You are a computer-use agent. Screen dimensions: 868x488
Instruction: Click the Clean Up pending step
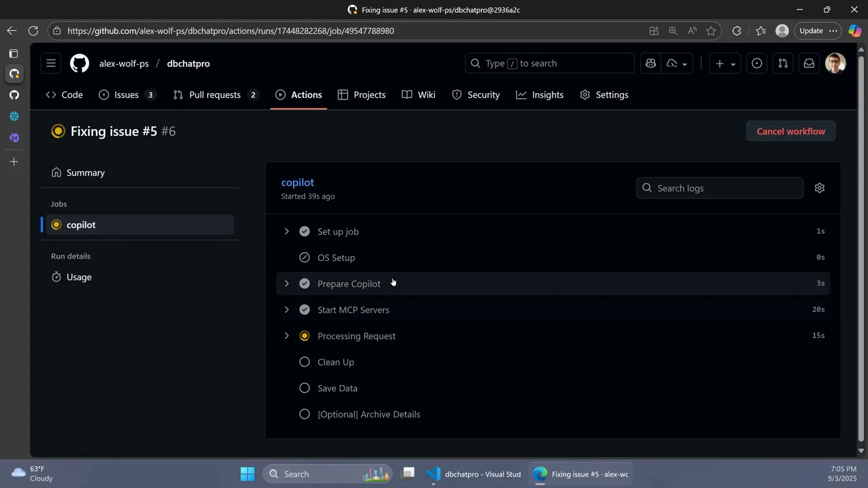(553, 362)
